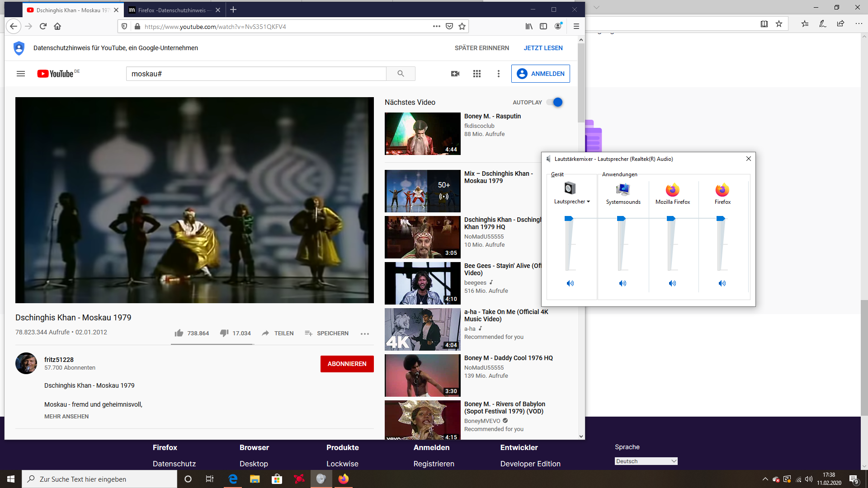Click the YouTube search magnifier button
This screenshot has width=868, height=488.
(401, 74)
